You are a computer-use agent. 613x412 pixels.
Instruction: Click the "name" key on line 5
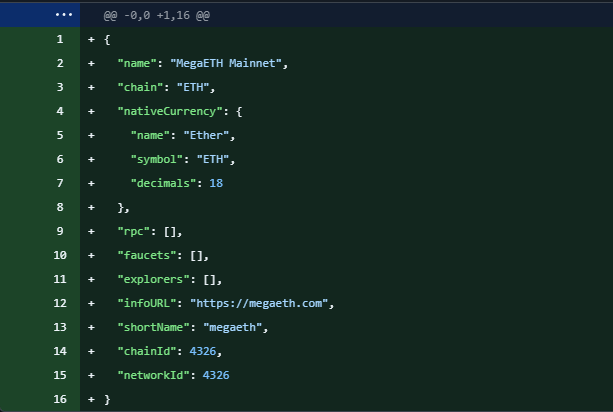[x=150, y=135]
